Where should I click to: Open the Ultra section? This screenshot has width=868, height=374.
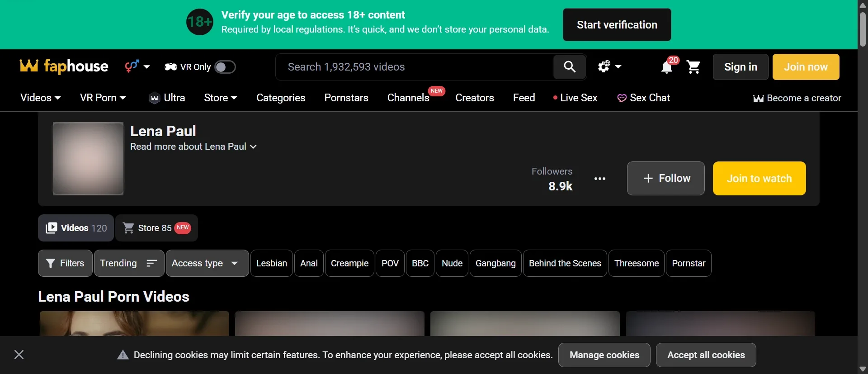point(167,98)
